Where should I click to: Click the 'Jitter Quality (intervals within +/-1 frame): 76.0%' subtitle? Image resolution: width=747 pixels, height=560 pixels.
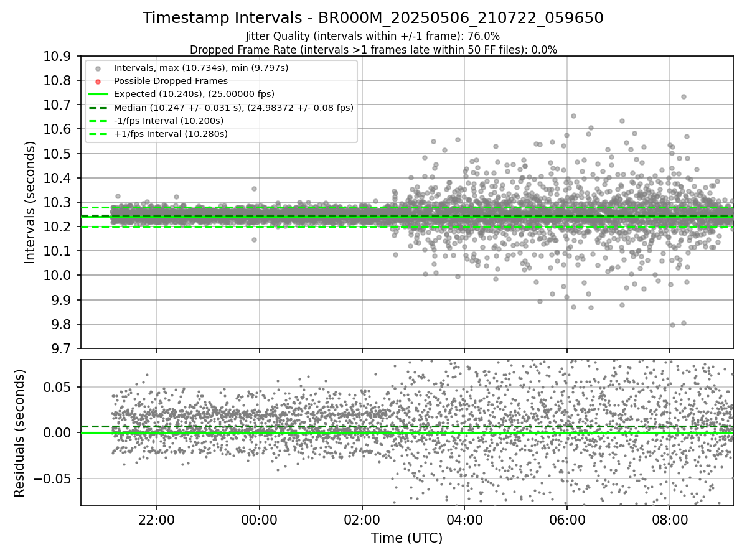[373, 37]
